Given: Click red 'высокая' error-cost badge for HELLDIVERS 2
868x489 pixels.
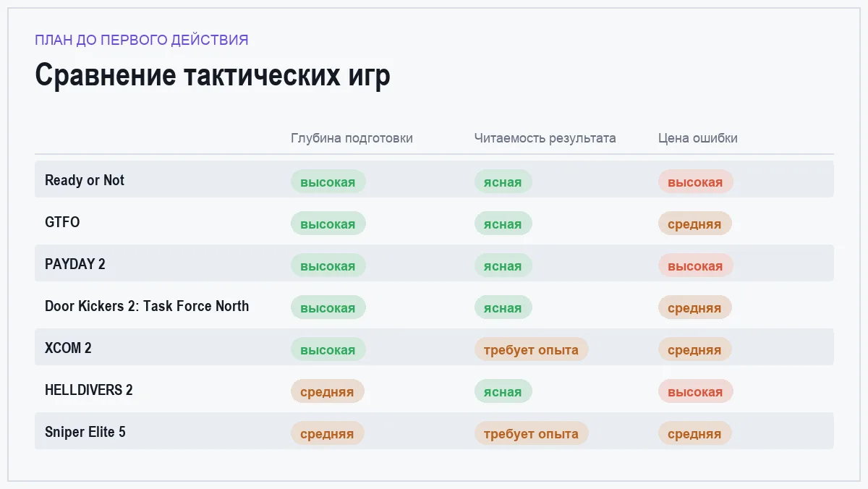Looking at the screenshot, I should point(696,391).
